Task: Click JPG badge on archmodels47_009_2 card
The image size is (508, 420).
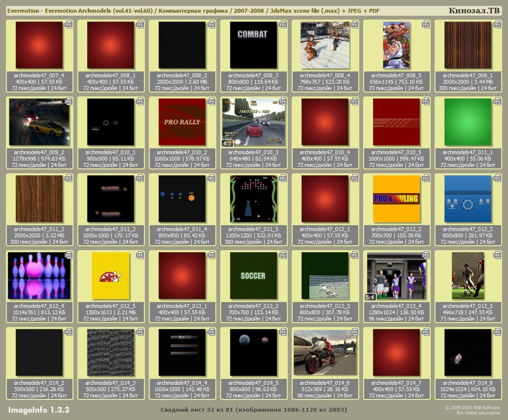Action: (69, 101)
